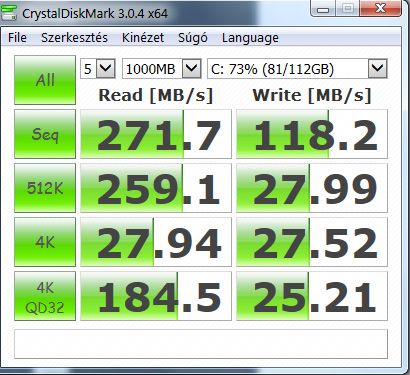Start the 4K QD32 benchmark test

(45, 296)
